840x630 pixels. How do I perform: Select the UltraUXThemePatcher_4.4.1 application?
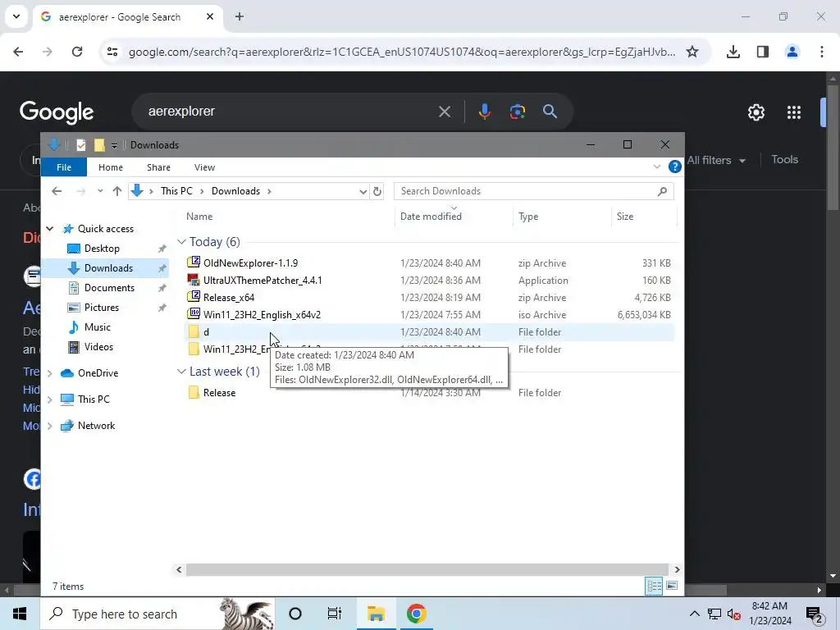coord(262,281)
